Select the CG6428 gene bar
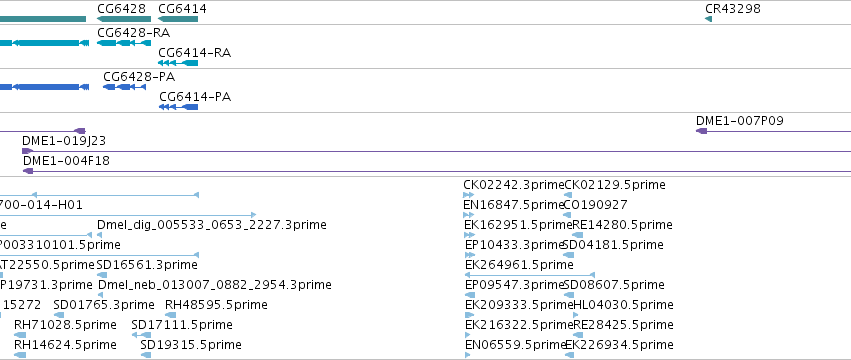 point(124,19)
